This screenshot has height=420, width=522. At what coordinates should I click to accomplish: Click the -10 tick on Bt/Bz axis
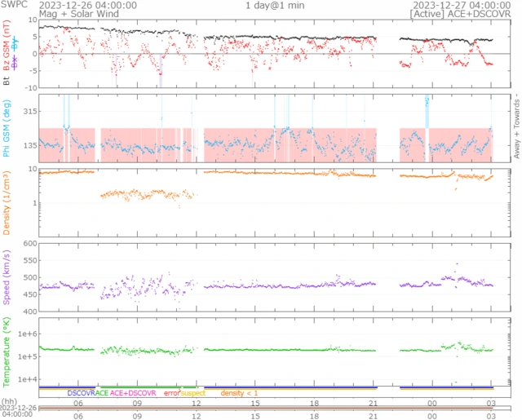tap(31, 88)
